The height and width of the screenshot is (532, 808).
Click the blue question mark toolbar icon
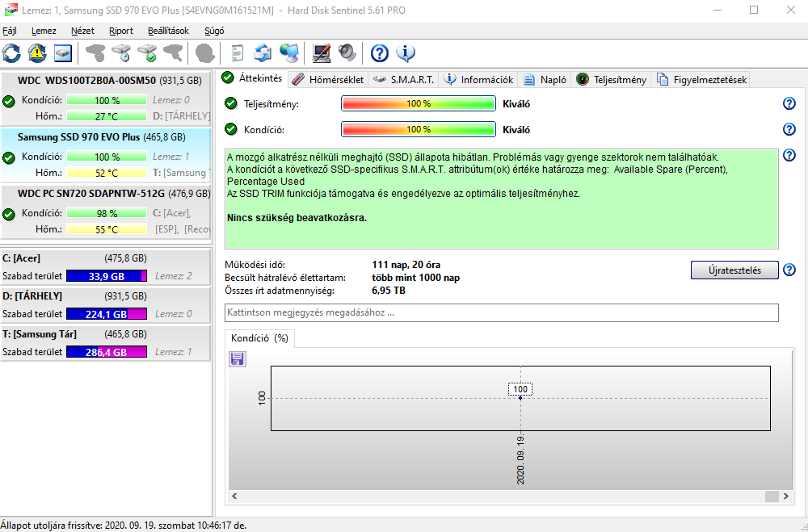click(x=379, y=53)
